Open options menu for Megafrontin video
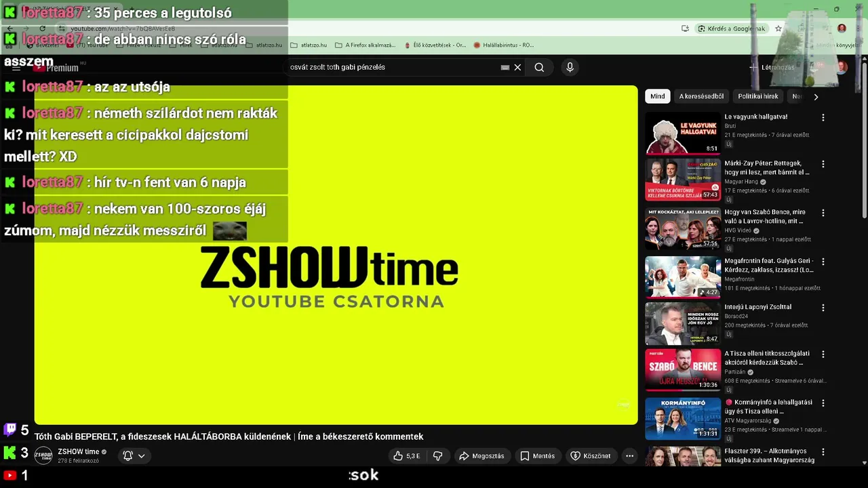 click(823, 262)
